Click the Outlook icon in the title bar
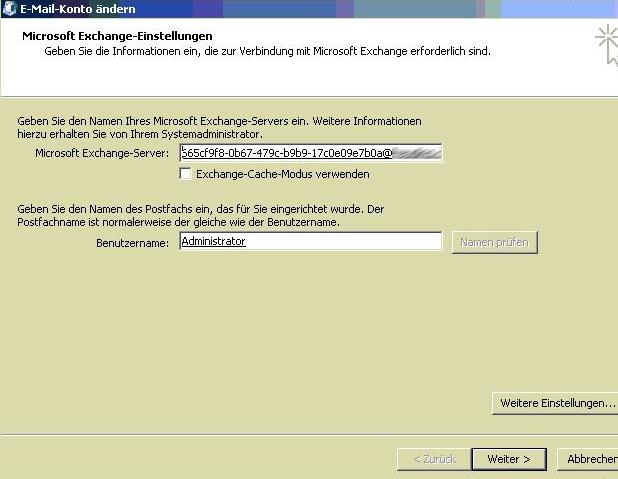 [x=9, y=9]
